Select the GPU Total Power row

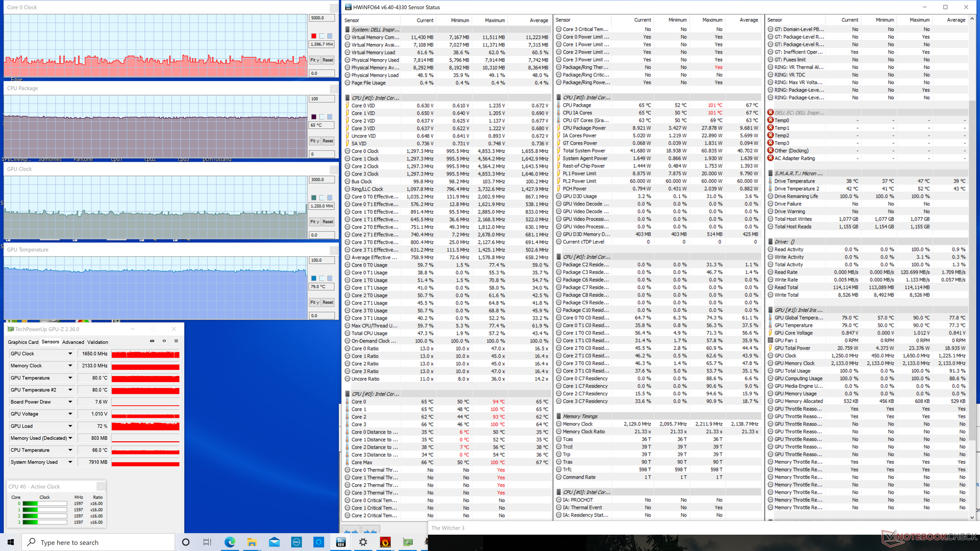coord(867,348)
